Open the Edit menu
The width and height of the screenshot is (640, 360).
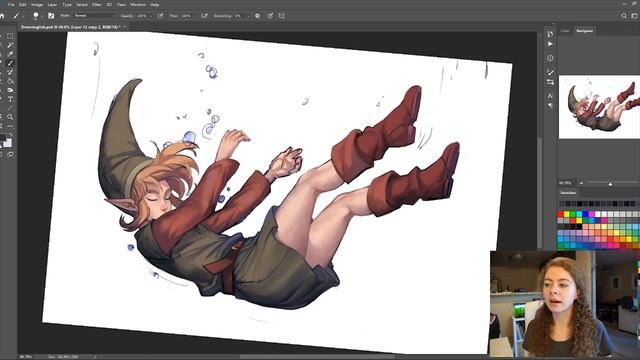[23, 4]
